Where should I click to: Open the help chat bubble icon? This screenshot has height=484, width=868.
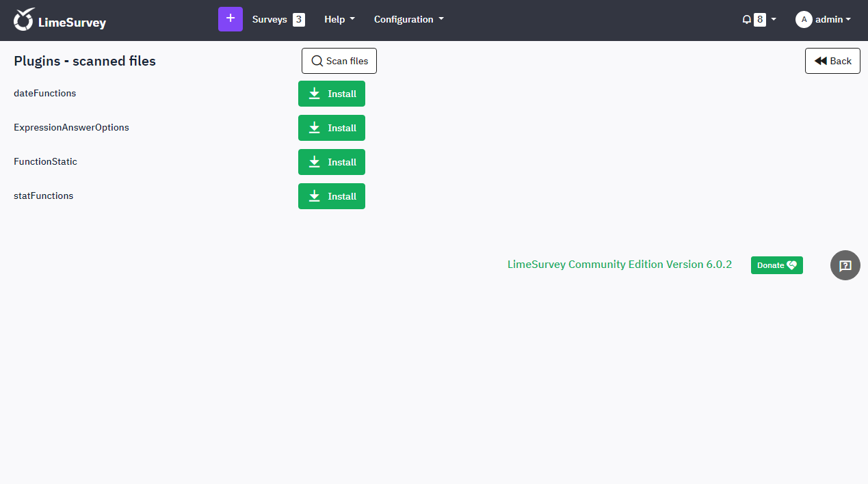[845, 265]
